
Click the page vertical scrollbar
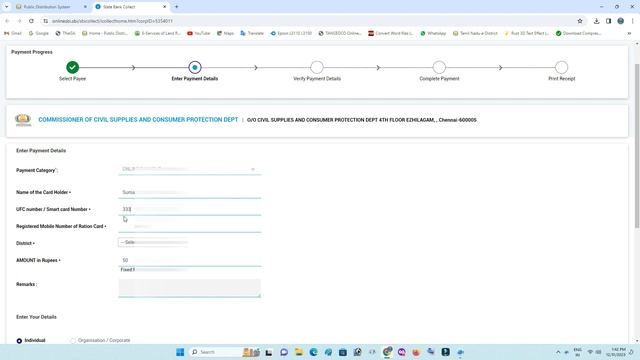[637, 146]
